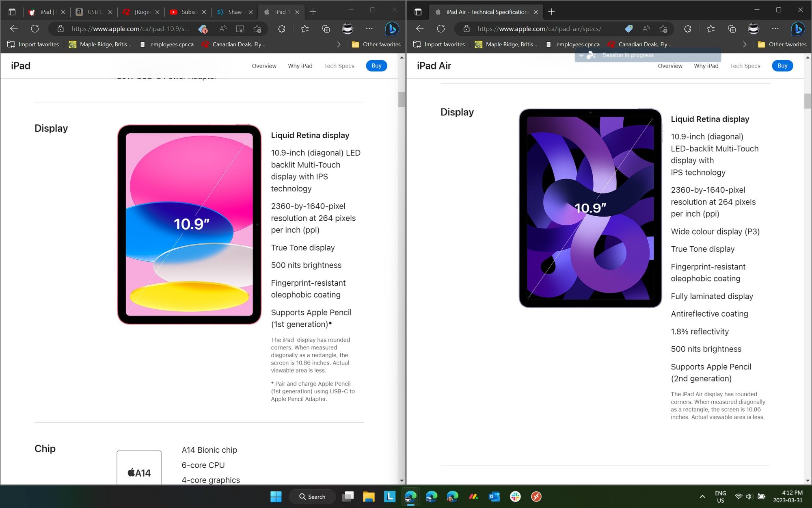
Task: Open Settings and more menu in right browser
Action: click(775, 29)
